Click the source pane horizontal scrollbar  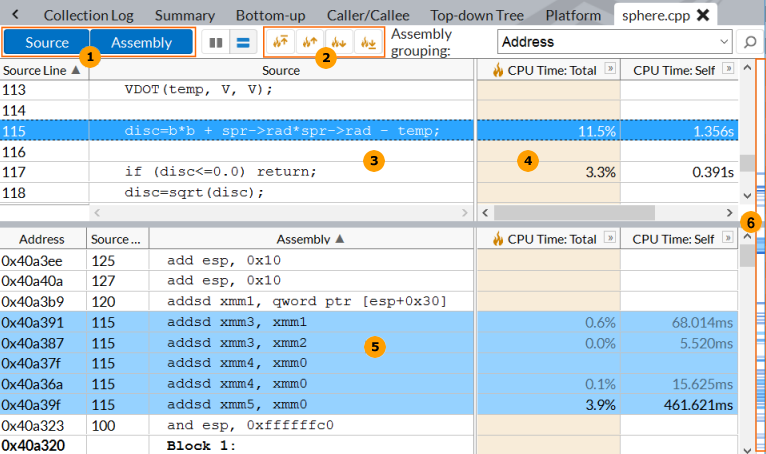coord(280,213)
